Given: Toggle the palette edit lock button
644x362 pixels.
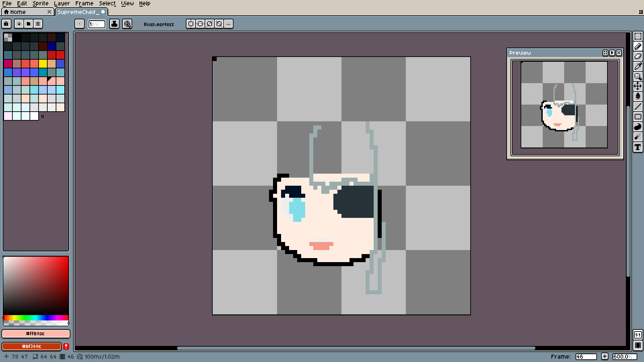Looking at the screenshot, I should (6, 24).
